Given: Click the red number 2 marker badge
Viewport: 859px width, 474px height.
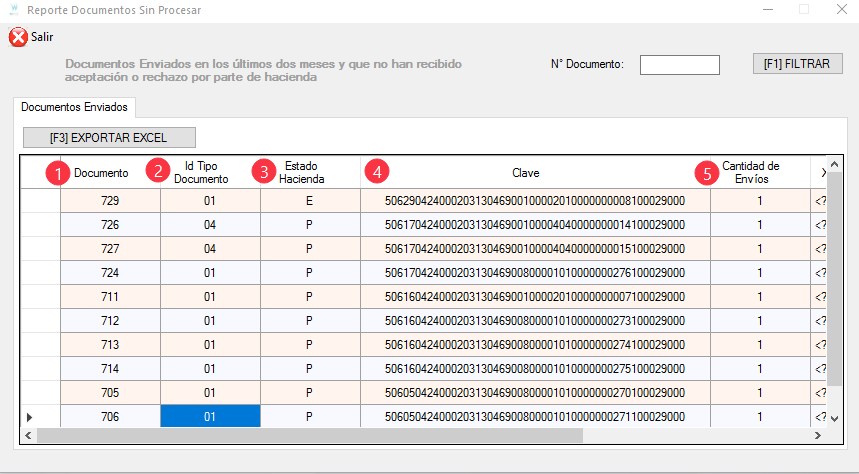Looking at the screenshot, I should [158, 171].
